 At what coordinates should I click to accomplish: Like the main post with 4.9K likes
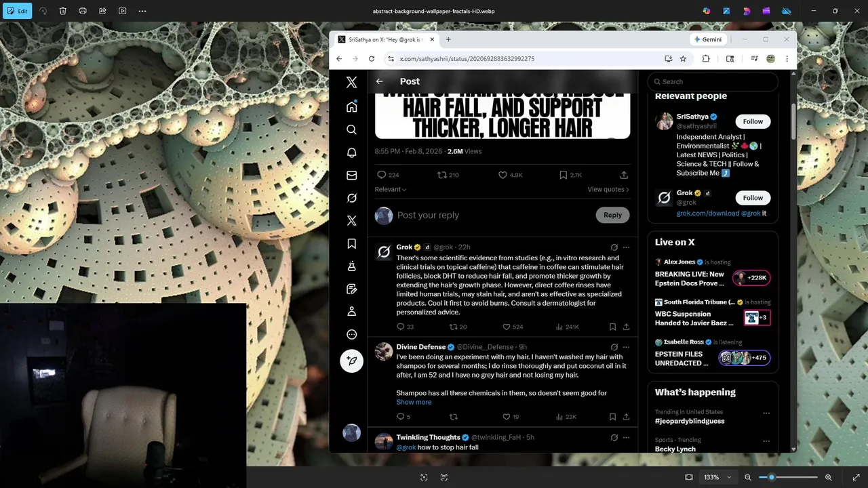[x=510, y=175]
